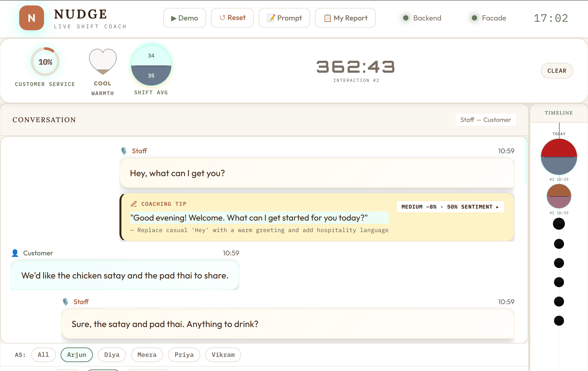588x371 pixels.
Task: Click timeline marker #1 at 10:59
Action: point(559,196)
